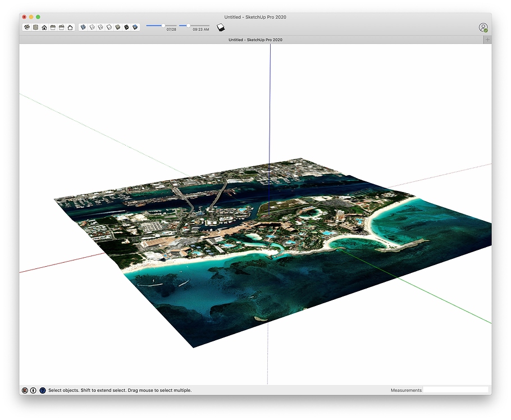Screen dimensions: 511x420
Task: Select the Shaded face style
Action: point(117,26)
